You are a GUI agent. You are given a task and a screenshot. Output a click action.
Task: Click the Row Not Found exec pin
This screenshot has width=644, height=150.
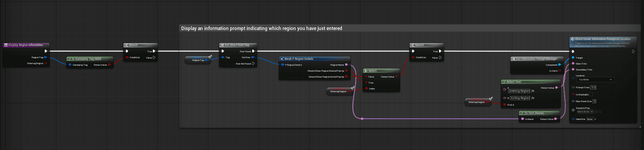pyautogui.click(x=253, y=63)
